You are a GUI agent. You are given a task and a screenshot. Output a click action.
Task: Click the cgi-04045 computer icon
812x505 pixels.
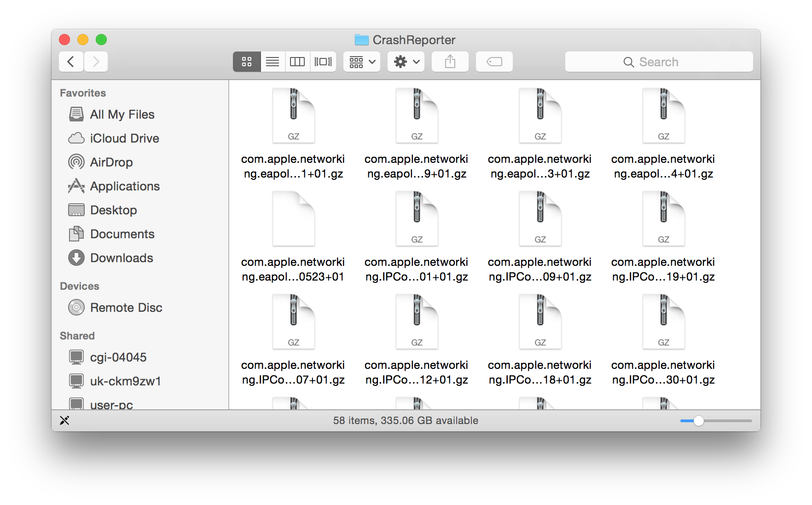pos(76,357)
